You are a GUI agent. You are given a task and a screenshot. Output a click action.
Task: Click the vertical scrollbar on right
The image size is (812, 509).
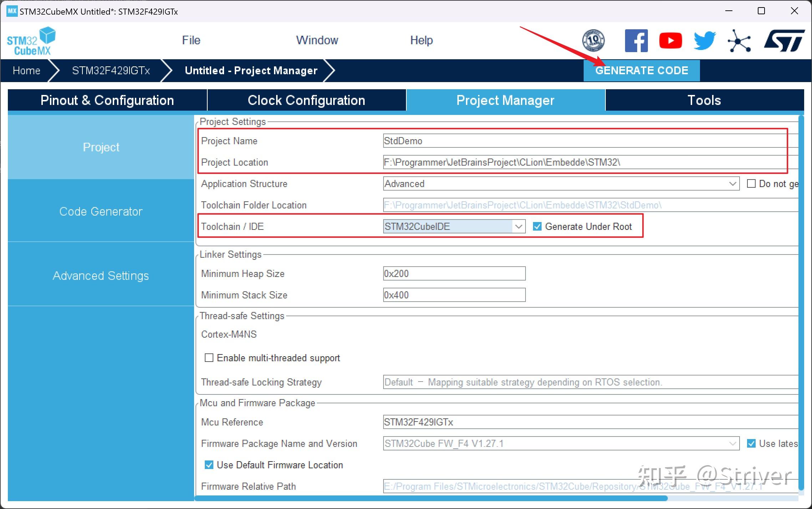point(801,303)
